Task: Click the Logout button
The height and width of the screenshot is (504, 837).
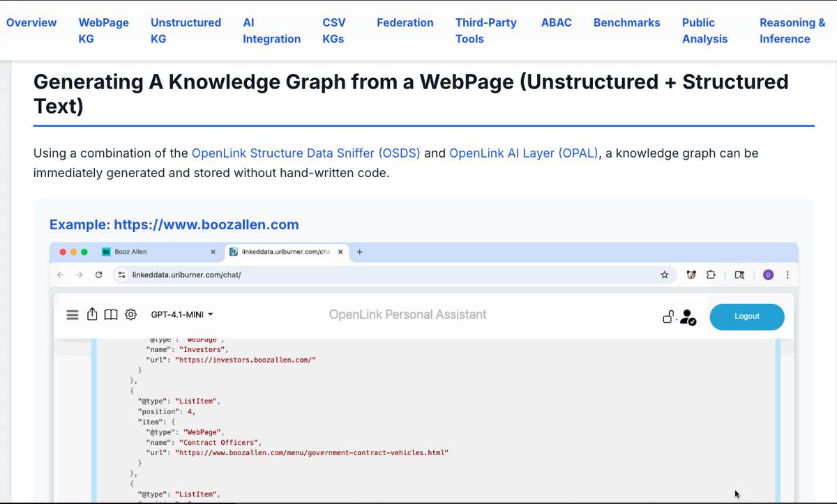Action: (x=747, y=316)
